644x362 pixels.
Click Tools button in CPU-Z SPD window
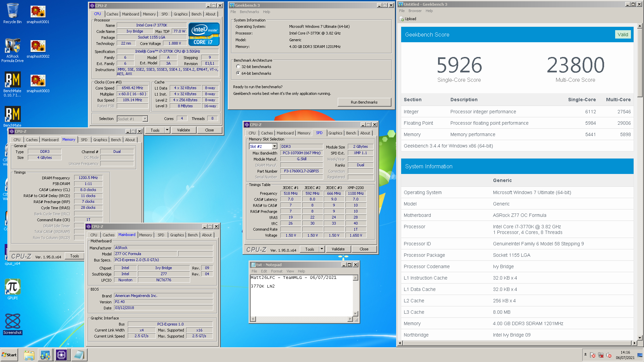tap(310, 249)
